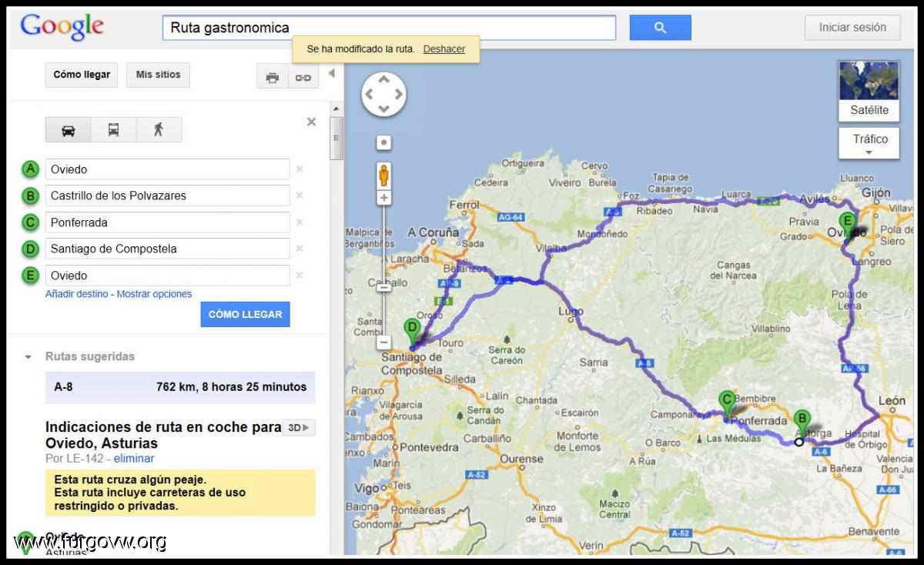The height and width of the screenshot is (565, 924).
Task: Collapse Rutas sugeridas section
Action: pos(28,357)
